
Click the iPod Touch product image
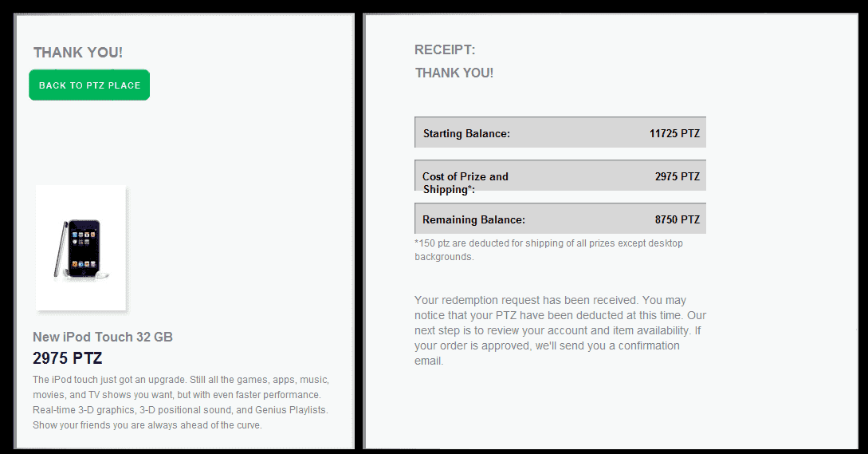pyautogui.click(x=81, y=247)
